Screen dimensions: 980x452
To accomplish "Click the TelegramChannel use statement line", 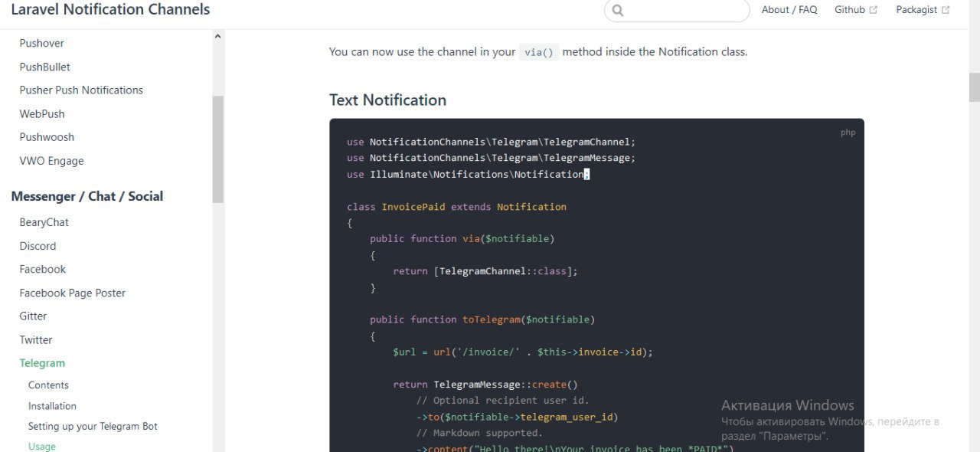I will click(492, 142).
